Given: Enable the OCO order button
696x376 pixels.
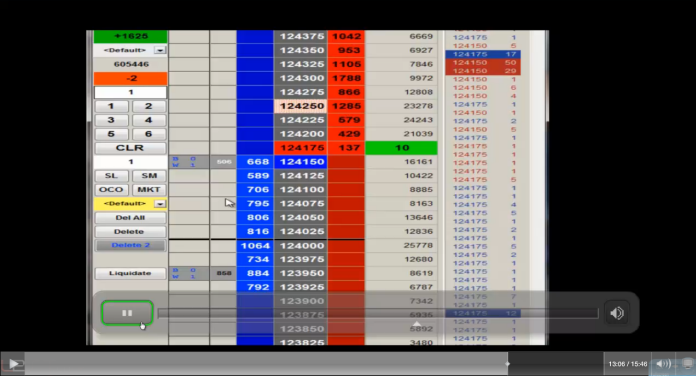Looking at the screenshot, I should point(111,190).
